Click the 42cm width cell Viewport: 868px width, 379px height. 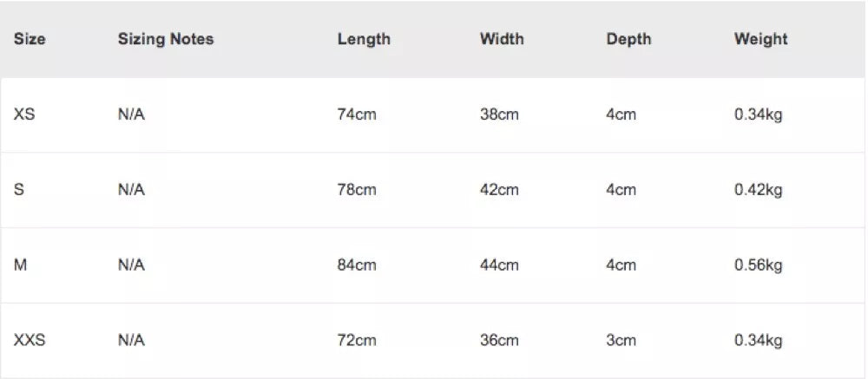click(499, 190)
